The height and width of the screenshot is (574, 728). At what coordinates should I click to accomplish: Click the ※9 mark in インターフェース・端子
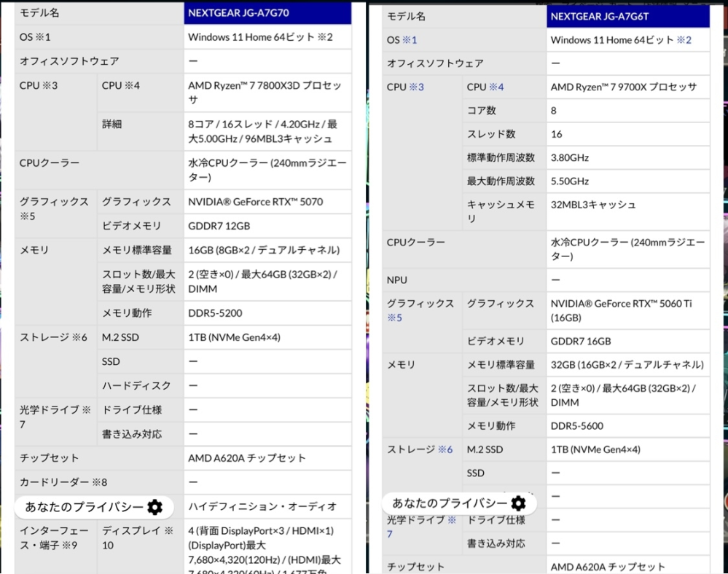pyautogui.click(x=70, y=546)
